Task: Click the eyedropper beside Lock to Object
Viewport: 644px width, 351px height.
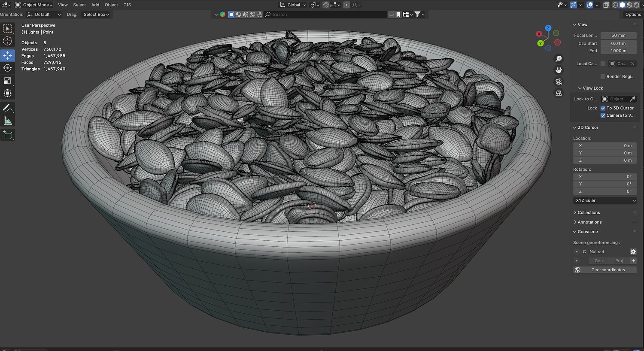Action: point(632,99)
